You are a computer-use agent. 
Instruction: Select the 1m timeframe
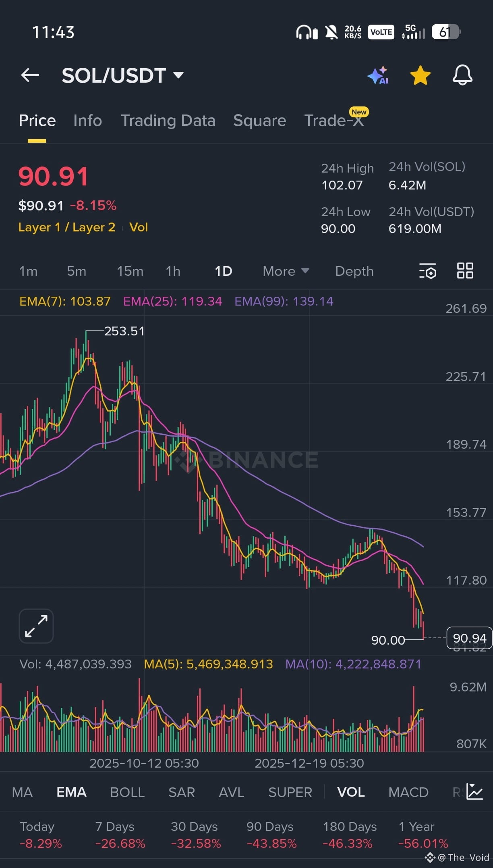point(28,271)
